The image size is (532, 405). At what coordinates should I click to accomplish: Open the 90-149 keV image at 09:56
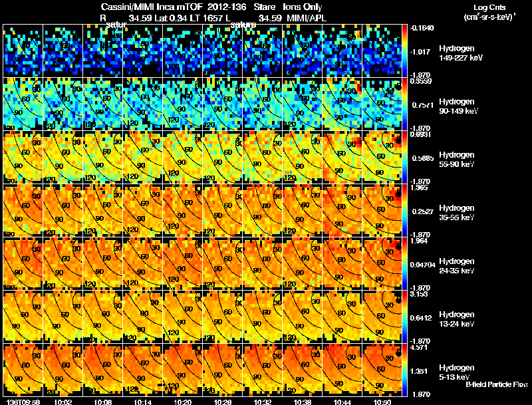(x=23, y=104)
